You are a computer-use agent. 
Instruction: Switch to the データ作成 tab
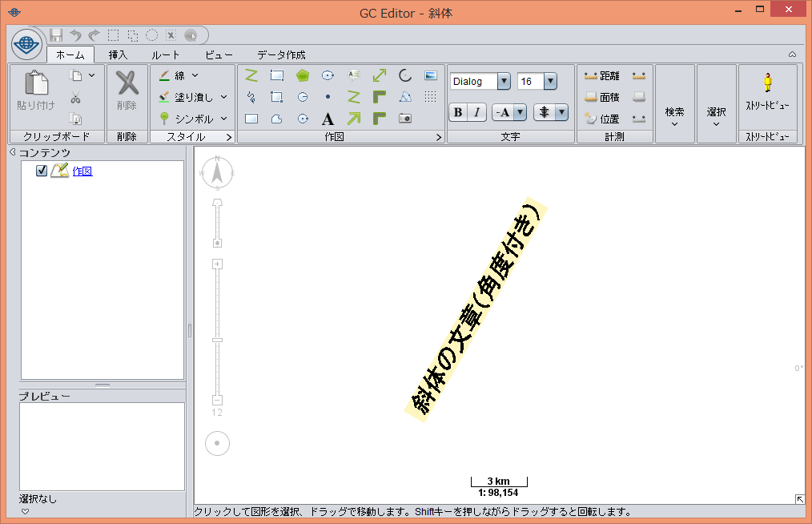click(x=281, y=54)
